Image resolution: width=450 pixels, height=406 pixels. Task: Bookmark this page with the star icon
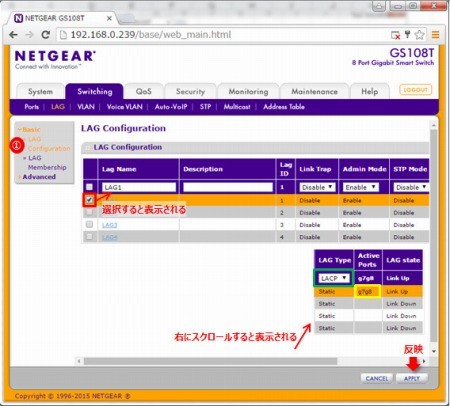(420, 35)
